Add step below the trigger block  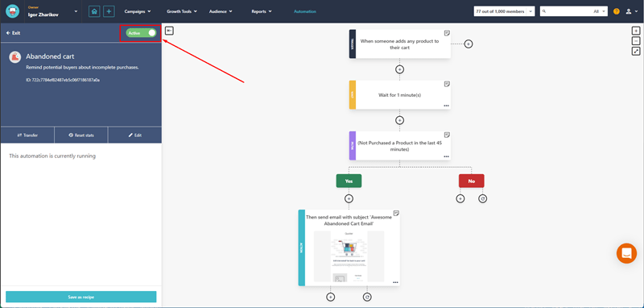(399, 69)
